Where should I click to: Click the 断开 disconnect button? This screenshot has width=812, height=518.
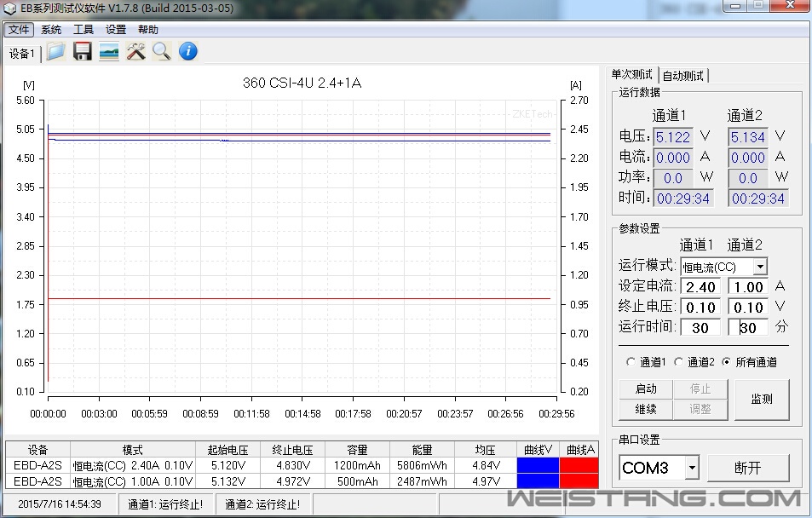point(748,469)
